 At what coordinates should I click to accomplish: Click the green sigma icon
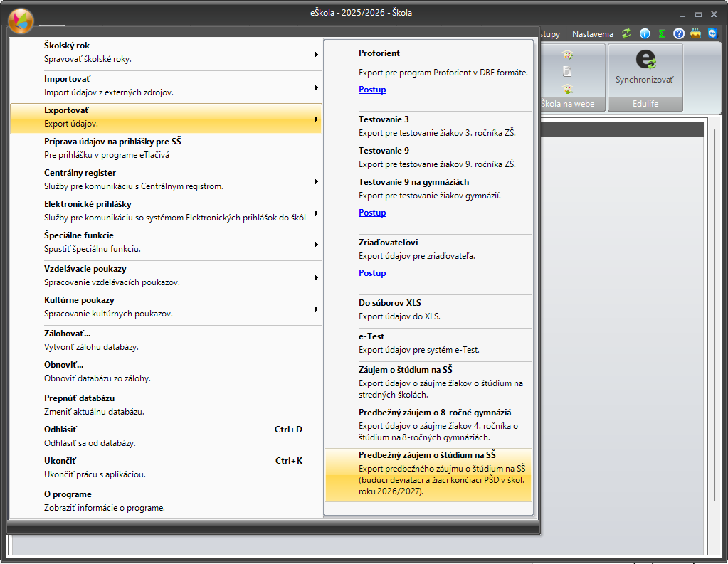click(x=662, y=33)
